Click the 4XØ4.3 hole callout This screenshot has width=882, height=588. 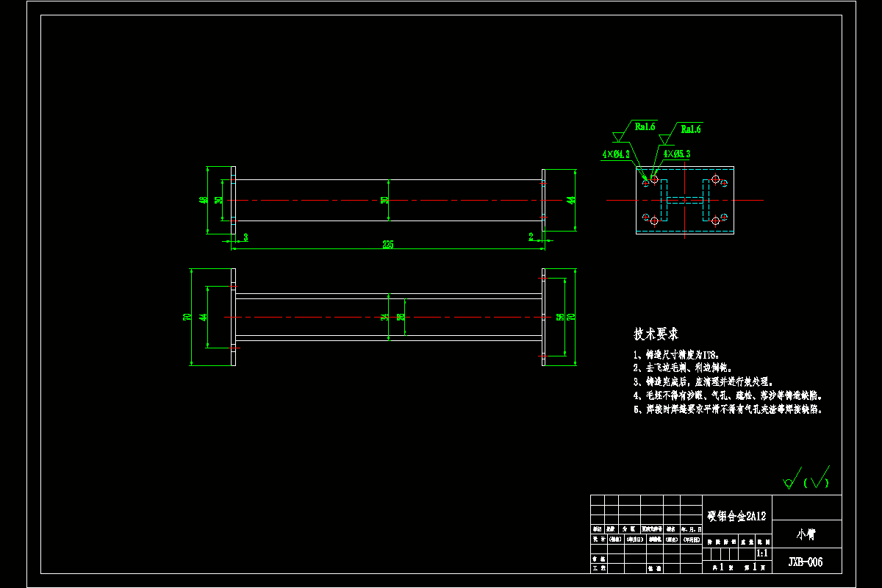616,154
